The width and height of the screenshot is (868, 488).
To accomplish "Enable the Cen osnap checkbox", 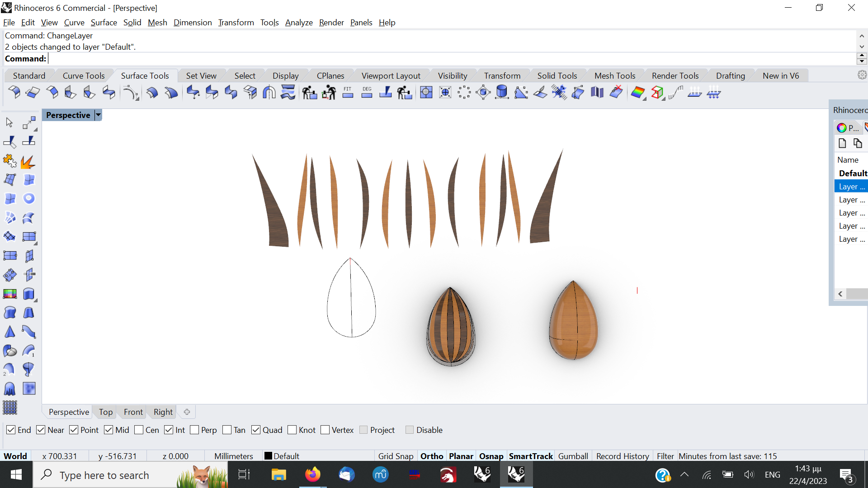I will coord(139,430).
